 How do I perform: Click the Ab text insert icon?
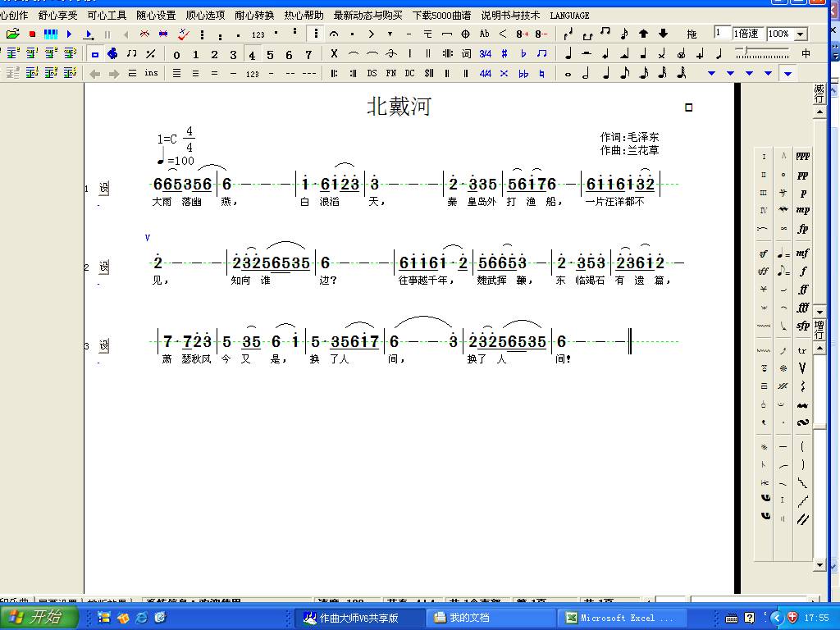[484, 34]
